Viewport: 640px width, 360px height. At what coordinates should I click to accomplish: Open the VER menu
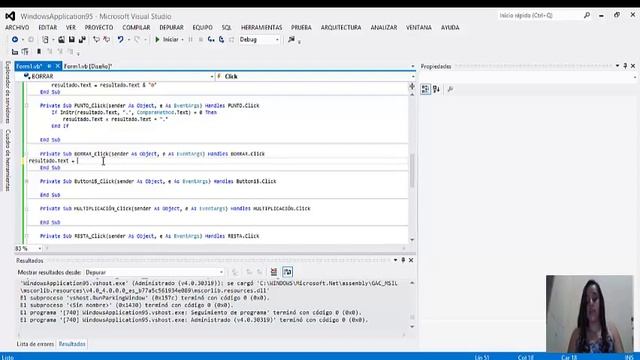[71, 27]
